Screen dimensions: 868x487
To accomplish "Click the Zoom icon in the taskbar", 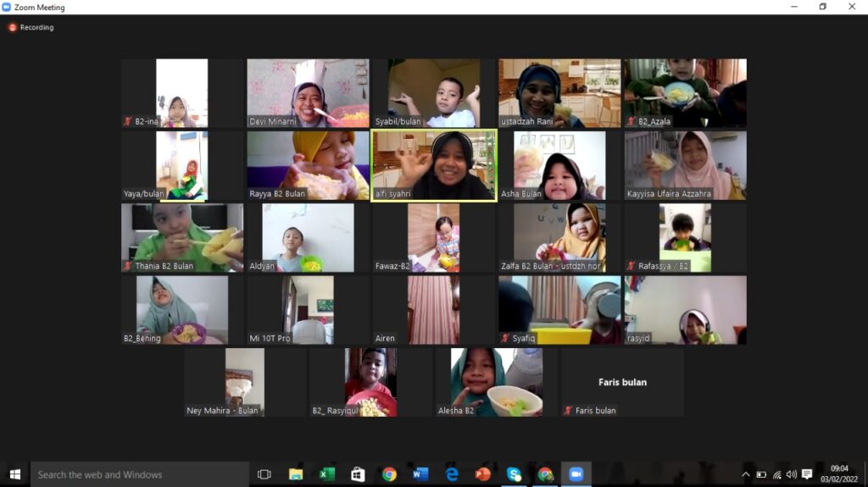I will (x=577, y=474).
